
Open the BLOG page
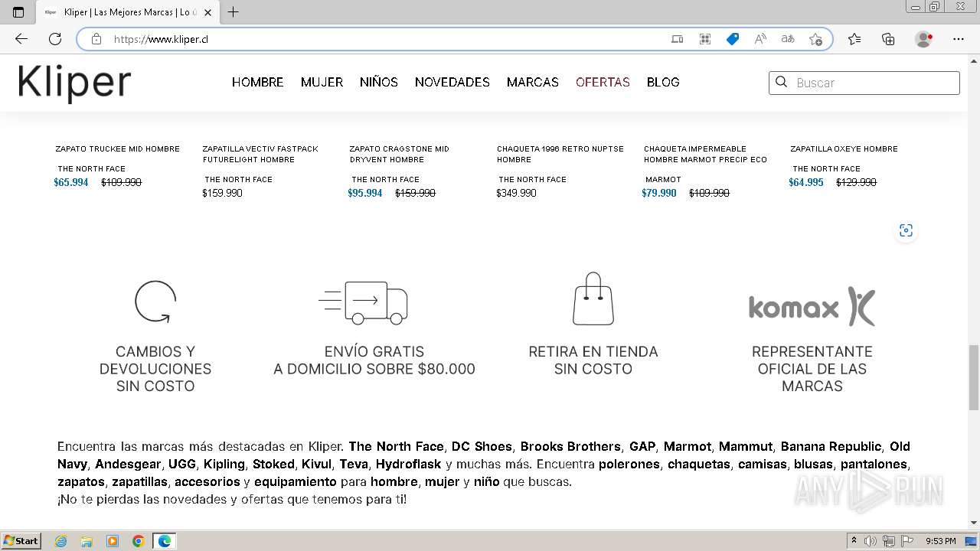click(x=663, y=82)
